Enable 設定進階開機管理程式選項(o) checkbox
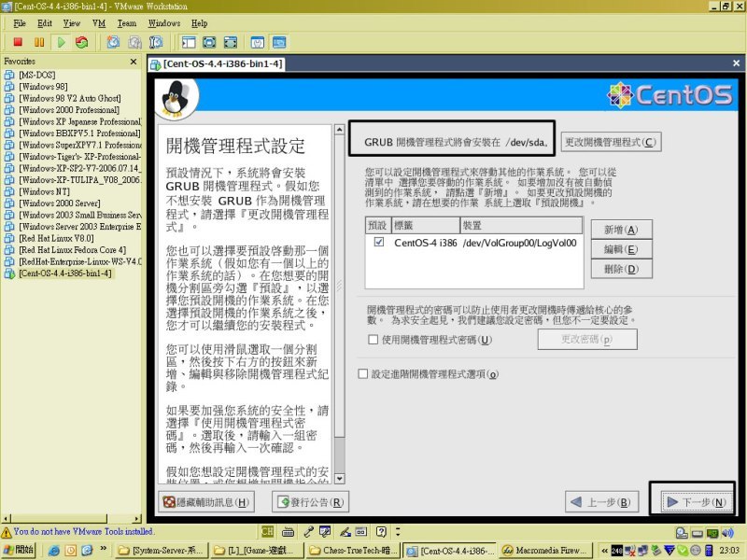The height and width of the screenshot is (560, 747). (363, 374)
